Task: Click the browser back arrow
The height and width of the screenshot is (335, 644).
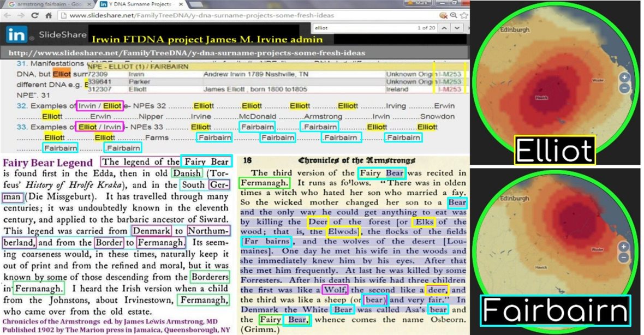Action: tap(7, 15)
